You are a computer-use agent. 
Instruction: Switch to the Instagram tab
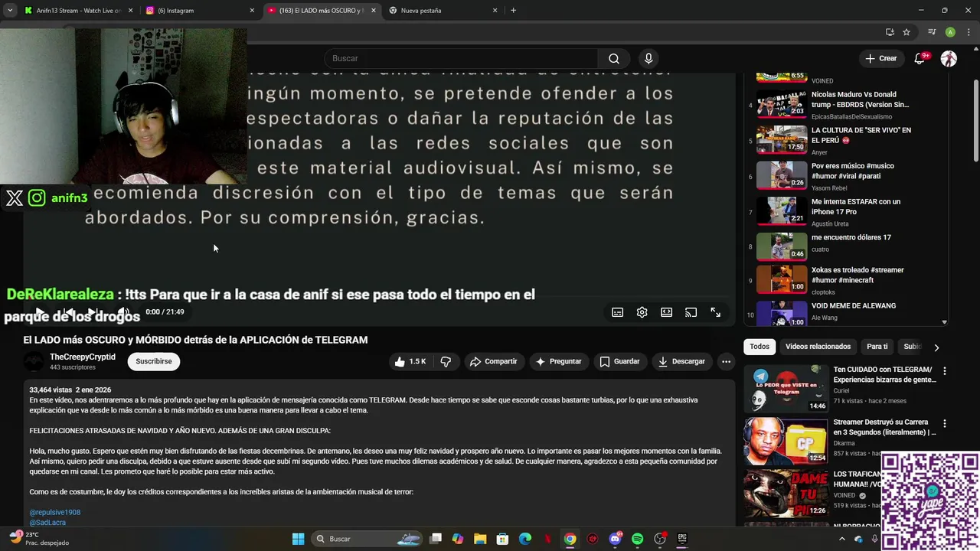click(x=199, y=11)
